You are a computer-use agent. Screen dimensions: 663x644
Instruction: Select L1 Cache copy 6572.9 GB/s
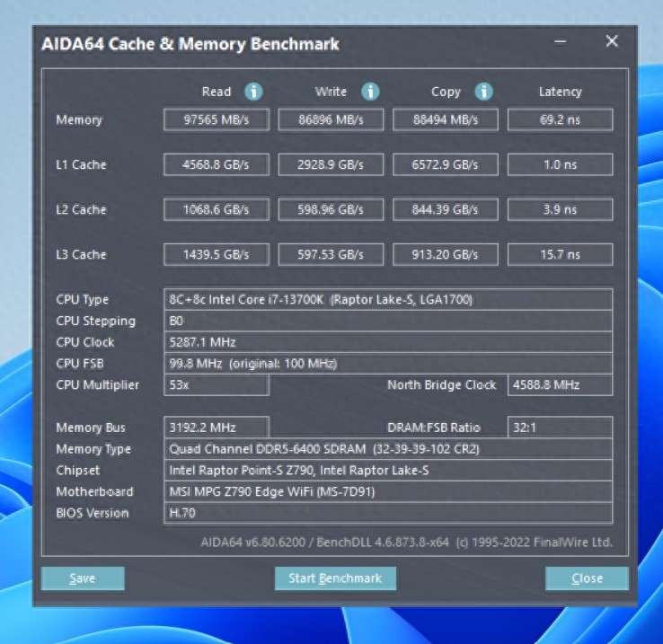(446, 164)
